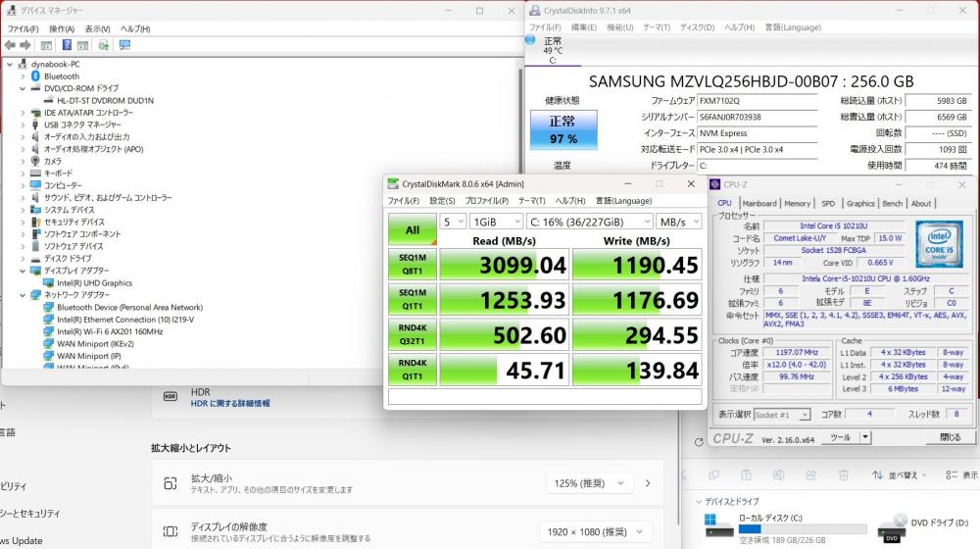
Task: Open the test size 1GiB dropdown
Action: click(495, 222)
